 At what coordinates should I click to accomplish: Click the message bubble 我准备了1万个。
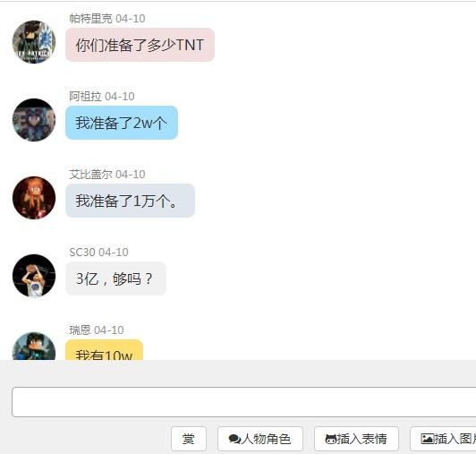130,201
